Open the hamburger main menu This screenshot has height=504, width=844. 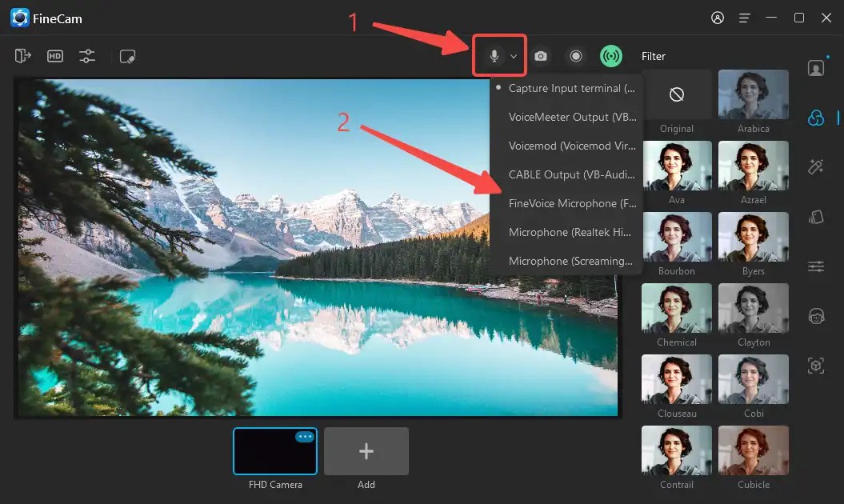click(x=745, y=18)
